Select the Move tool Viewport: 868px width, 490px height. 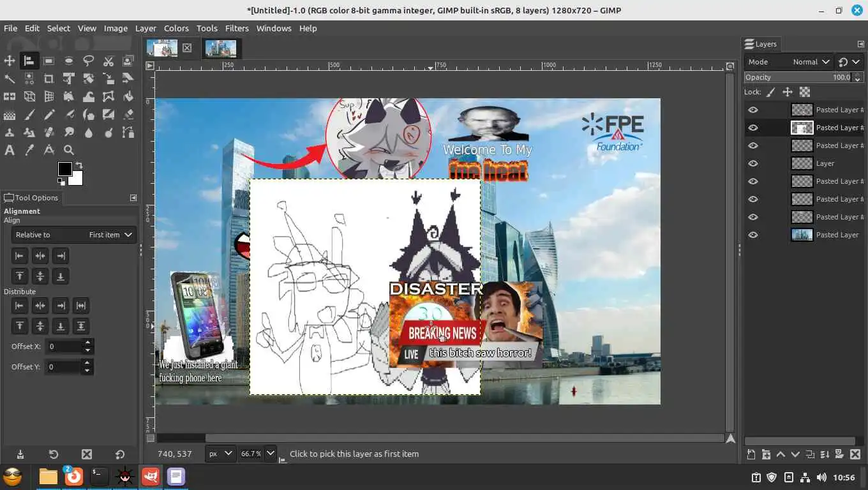(10, 61)
